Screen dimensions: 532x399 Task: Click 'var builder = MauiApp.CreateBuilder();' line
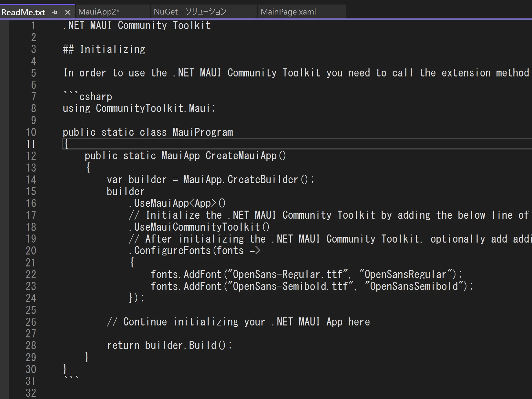tap(210, 180)
